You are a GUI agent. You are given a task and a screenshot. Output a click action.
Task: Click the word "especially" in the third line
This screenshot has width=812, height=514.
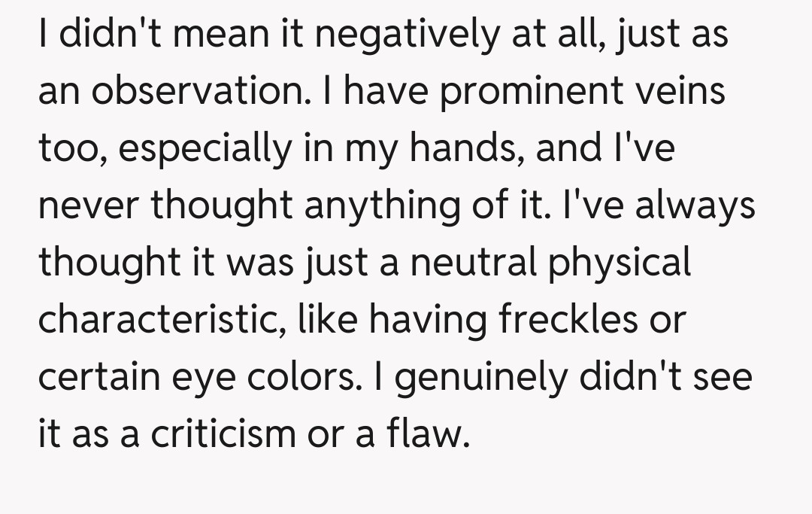tap(205, 150)
